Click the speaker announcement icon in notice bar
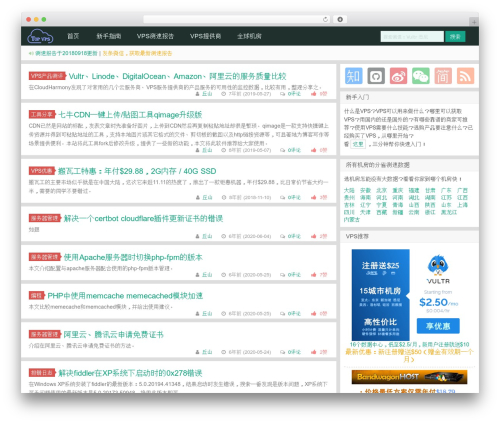500x423 pixels. coord(31,53)
